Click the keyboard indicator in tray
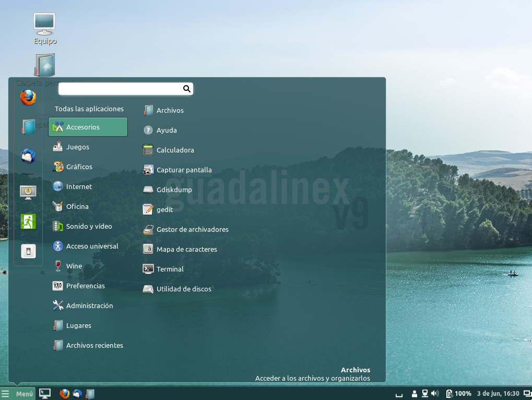The image size is (532, 400). (399, 395)
